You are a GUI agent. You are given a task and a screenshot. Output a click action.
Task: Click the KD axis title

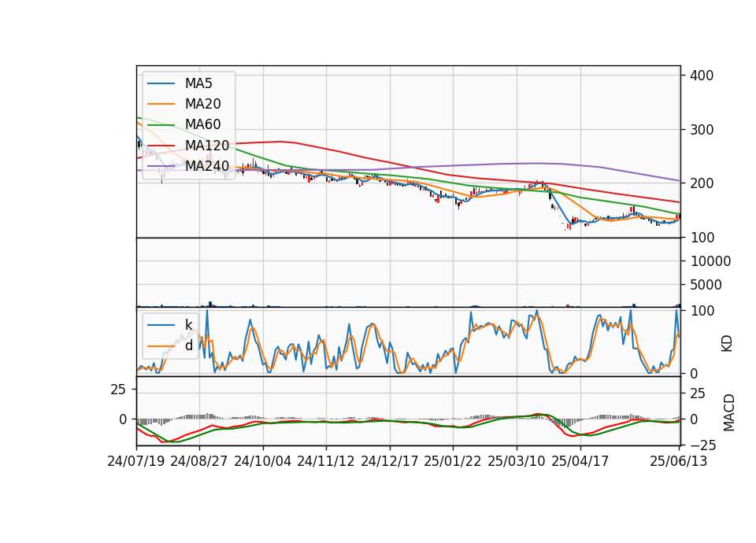tap(727, 344)
